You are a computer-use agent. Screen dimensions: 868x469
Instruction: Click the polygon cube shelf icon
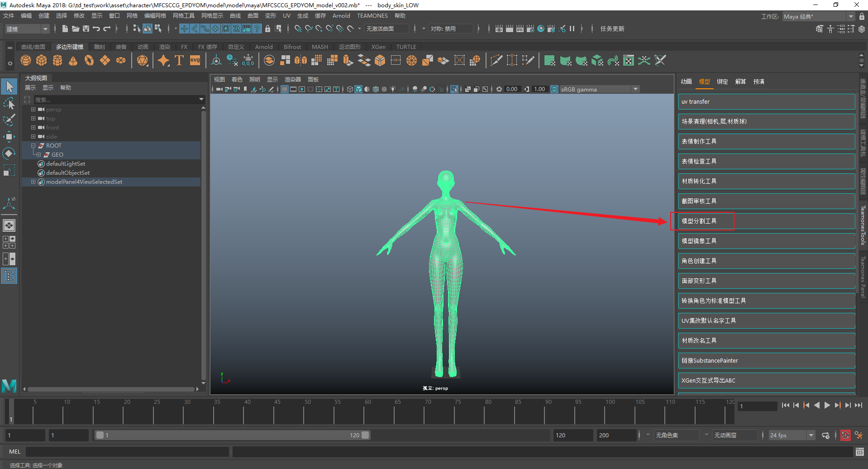pyautogui.click(x=42, y=60)
